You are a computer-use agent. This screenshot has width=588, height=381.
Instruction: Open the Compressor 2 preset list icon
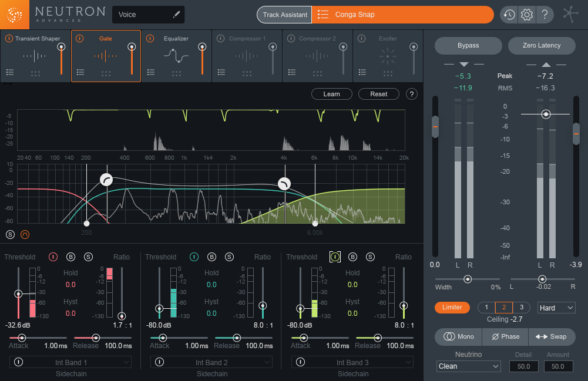tap(292, 72)
